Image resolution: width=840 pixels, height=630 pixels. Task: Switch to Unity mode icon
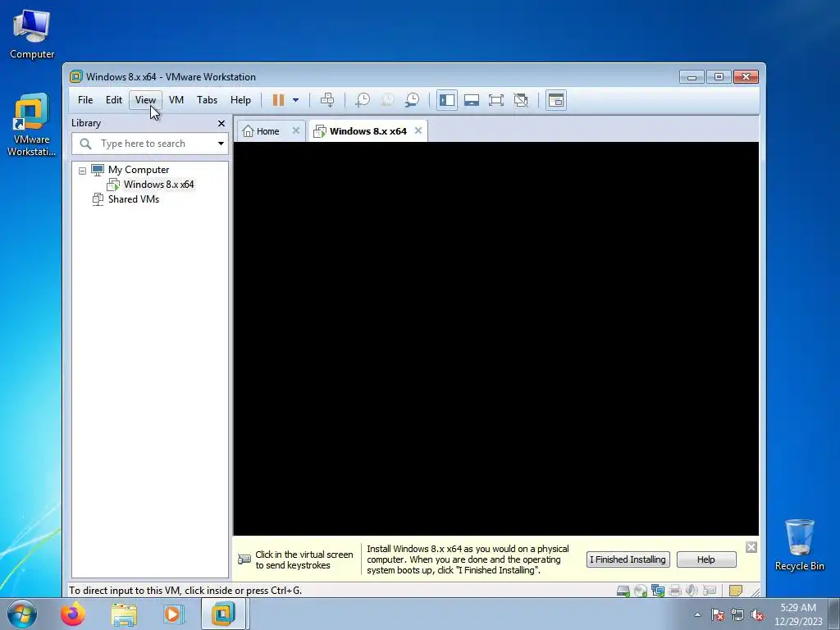(x=521, y=100)
